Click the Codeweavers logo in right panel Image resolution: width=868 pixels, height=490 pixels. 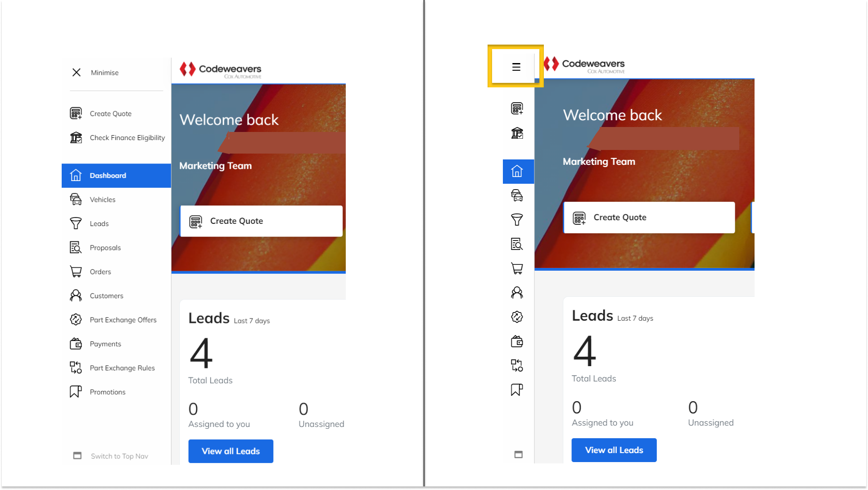[x=584, y=65]
